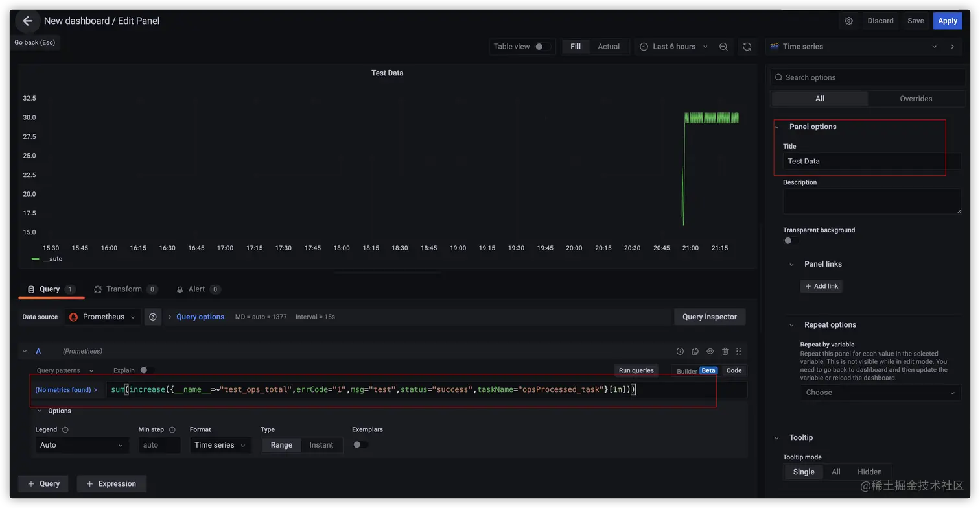Screen dimensions: 980x508
Task: Open the Query inspector
Action: [x=710, y=317]
